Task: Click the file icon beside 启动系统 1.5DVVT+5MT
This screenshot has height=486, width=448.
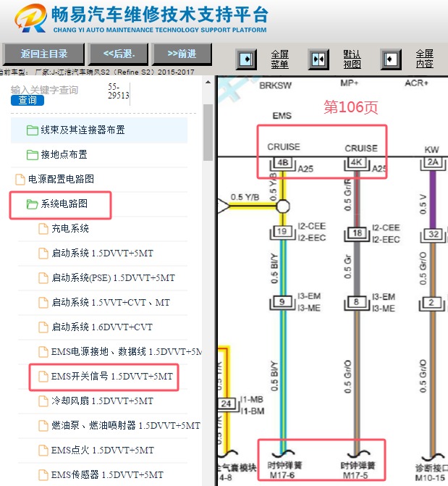Action: point(43,254)
